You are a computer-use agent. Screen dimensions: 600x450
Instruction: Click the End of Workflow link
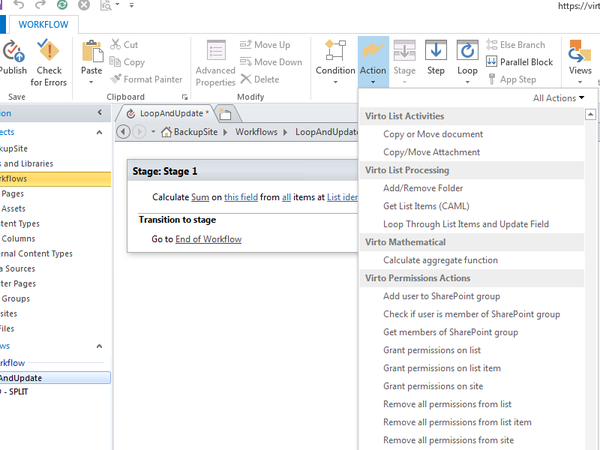[x=208, y=239]
